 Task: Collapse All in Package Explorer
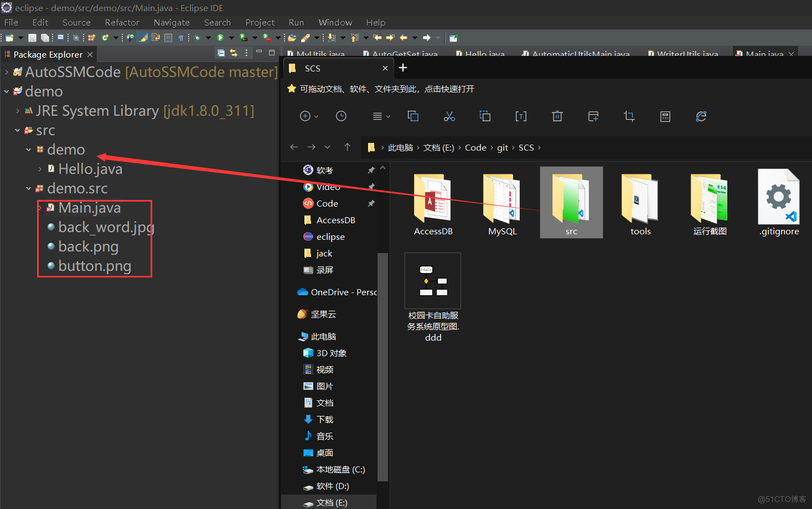tap(221, 53)
